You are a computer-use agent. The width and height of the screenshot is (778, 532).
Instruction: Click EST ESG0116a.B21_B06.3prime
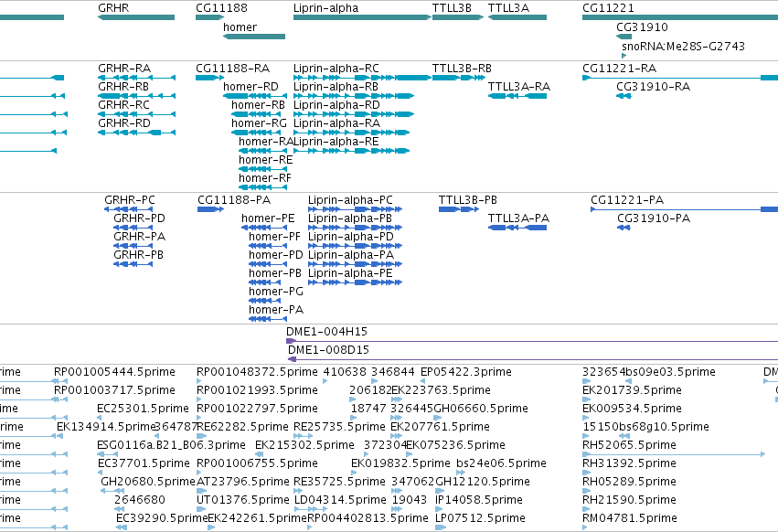[171, 445]
